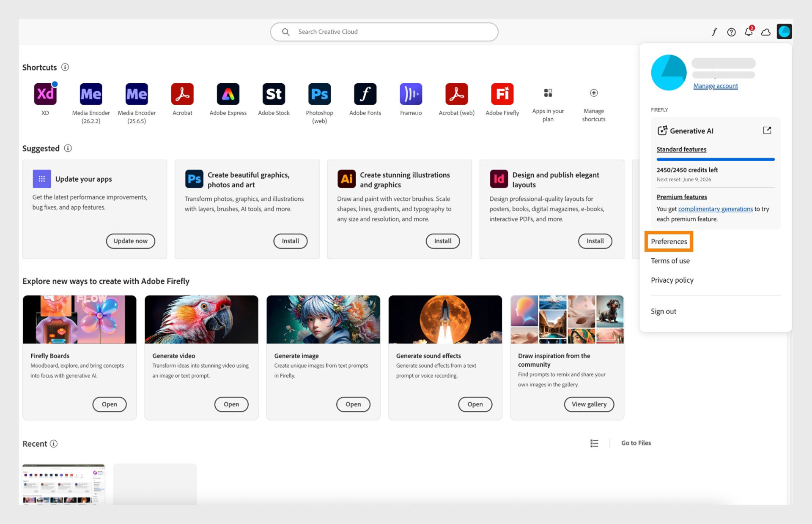Click the Generate image girl thumbnail
812x524 pixels.
click(323, 319)
